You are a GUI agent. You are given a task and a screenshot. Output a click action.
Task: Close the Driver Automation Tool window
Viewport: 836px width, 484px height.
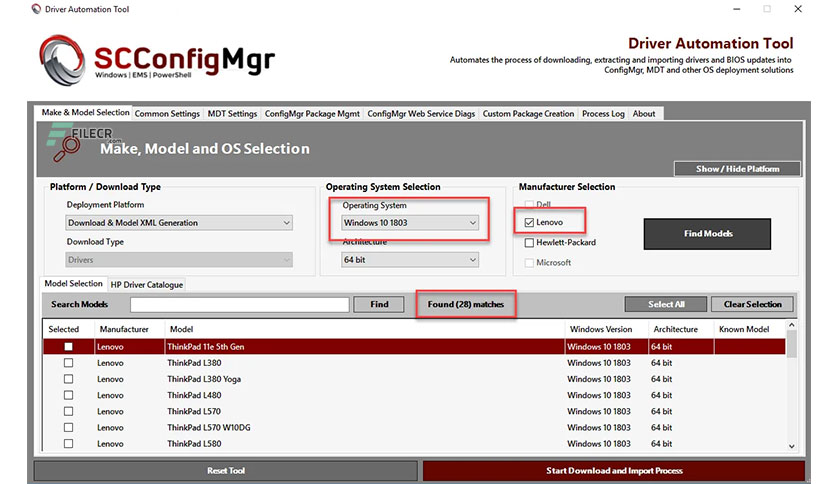click(798, 9)
